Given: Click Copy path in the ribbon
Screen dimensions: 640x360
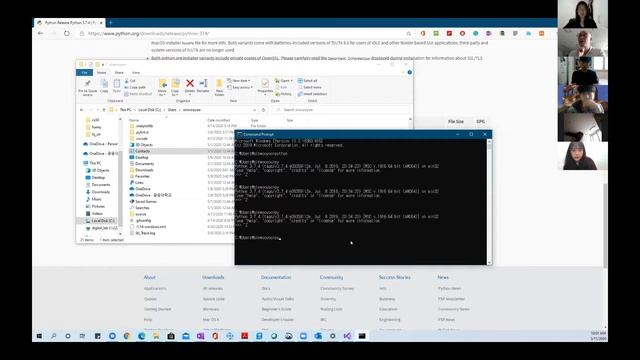Looking at the screenshot, I should (x=136, y=87).
